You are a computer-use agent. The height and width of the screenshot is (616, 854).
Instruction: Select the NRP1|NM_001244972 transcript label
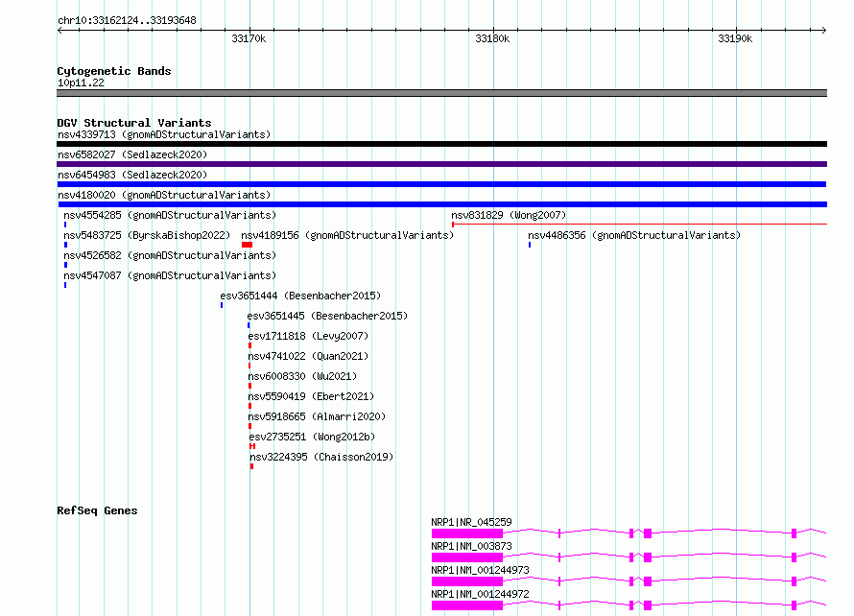480,594
